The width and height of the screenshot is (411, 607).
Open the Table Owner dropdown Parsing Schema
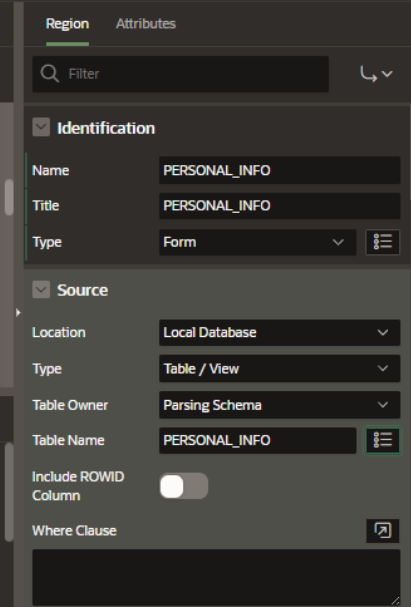279,405
